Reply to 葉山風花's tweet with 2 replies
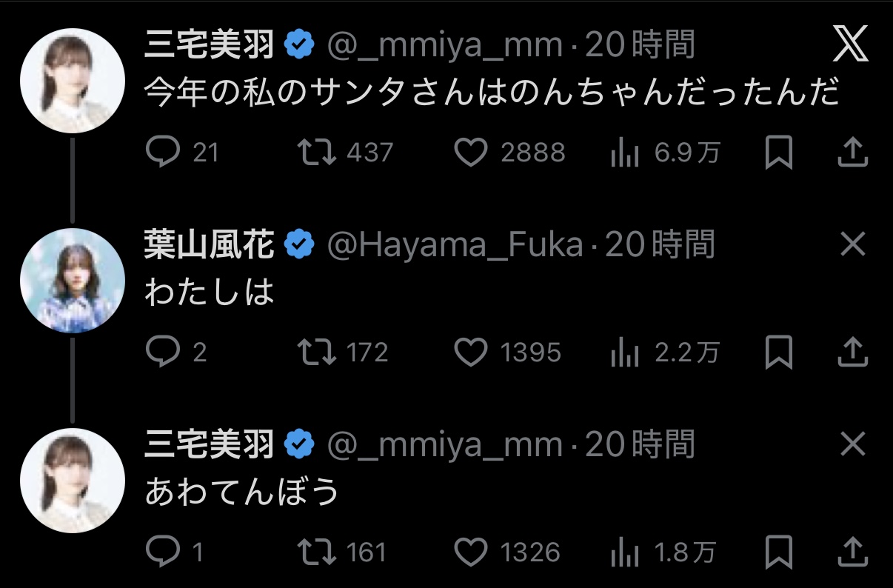This screenshot has width=893, height=588. tap(159, 353)
